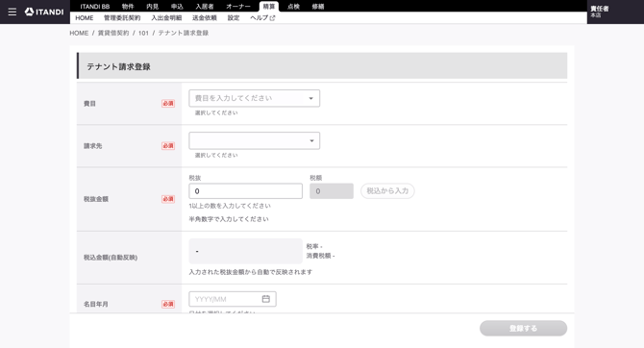Switch to the 点検 tab

pos(293,7)
